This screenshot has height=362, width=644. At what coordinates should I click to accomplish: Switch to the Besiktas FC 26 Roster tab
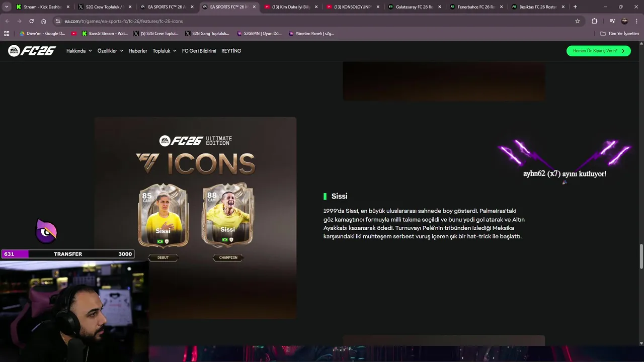(x=538, y=7)
